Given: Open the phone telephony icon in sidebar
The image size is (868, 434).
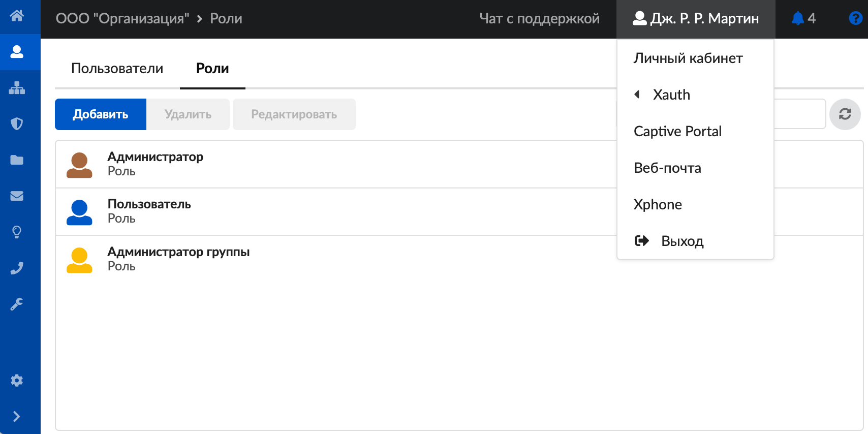Looking at the screenshot, I should coord(17,268).
